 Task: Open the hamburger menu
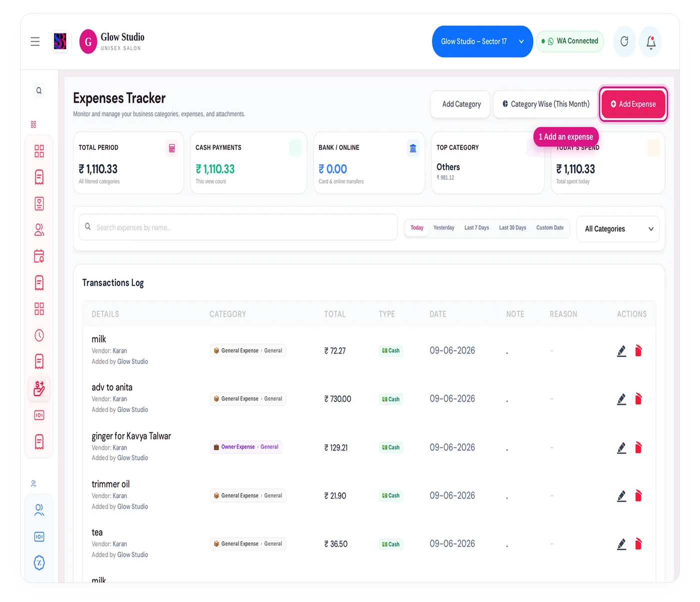(35, 41)
